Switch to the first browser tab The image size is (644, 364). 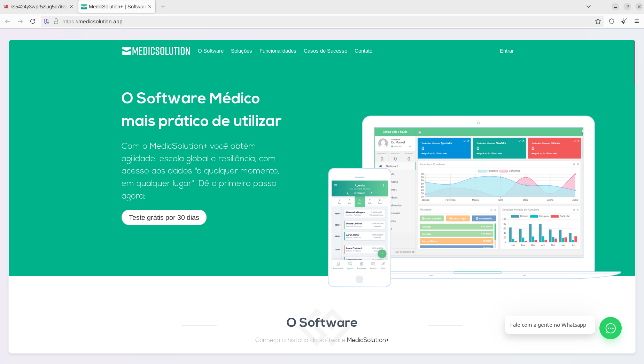(x=37, y=7)
